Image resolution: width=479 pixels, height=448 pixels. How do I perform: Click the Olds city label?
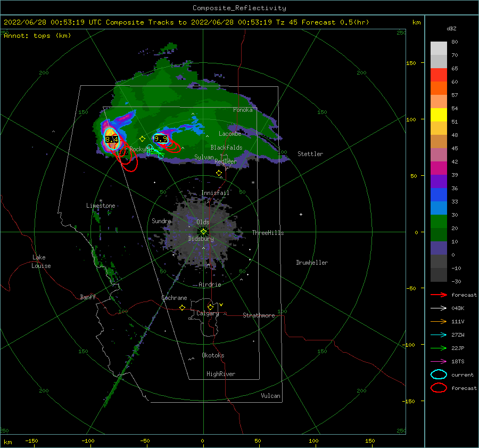click(x=203, y=222)
